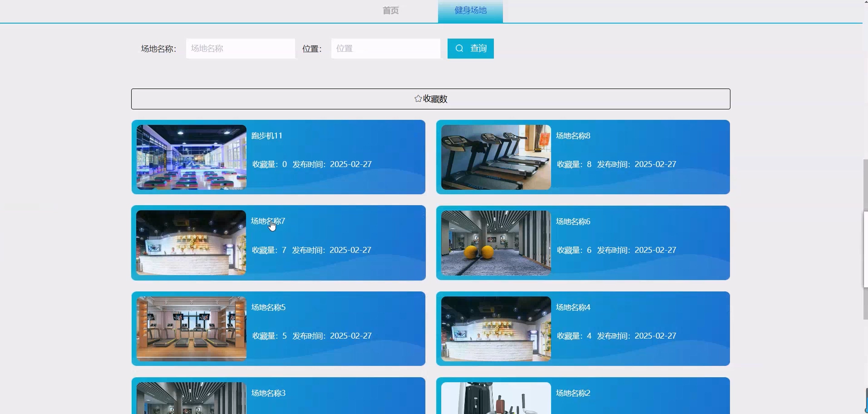Screen dimensions: 868x414
Task: Select the 健身场地 tab
Action: 470,11
